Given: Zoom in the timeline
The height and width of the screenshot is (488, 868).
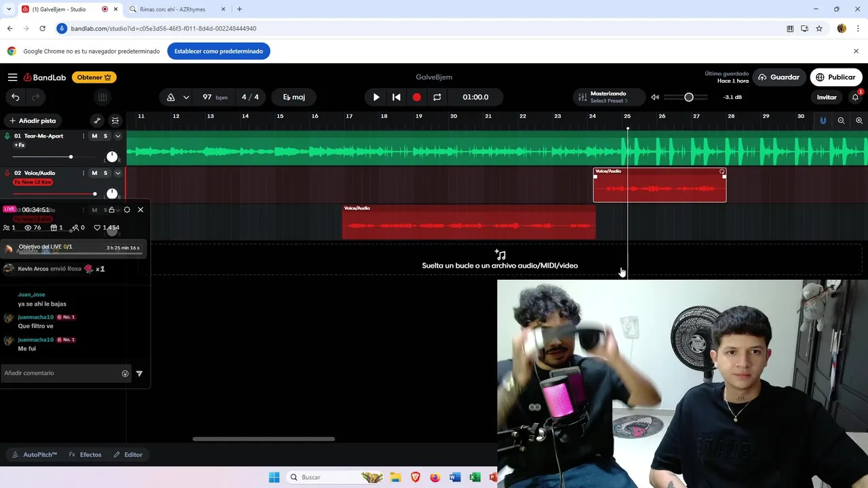Looking at the screenshot, I should click(859, 121).
